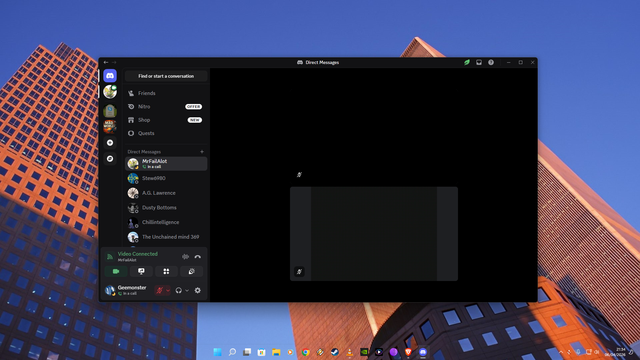Viewport: 640px width, 360px height.
Task: Click the Discord icon on the taskbar
Action: (423, 352)
